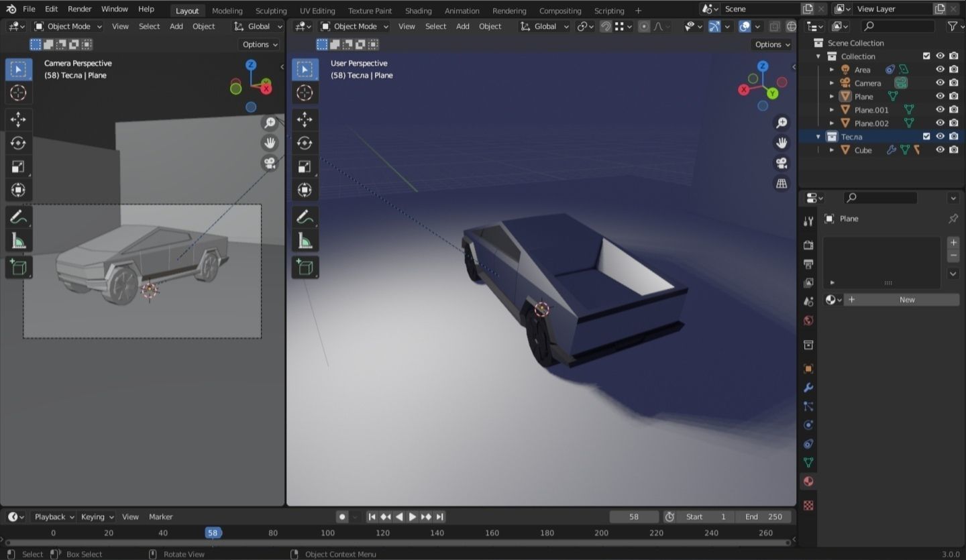The image size is (966, 560).
Task: Play the animation forward
Action: click(413, 517)
